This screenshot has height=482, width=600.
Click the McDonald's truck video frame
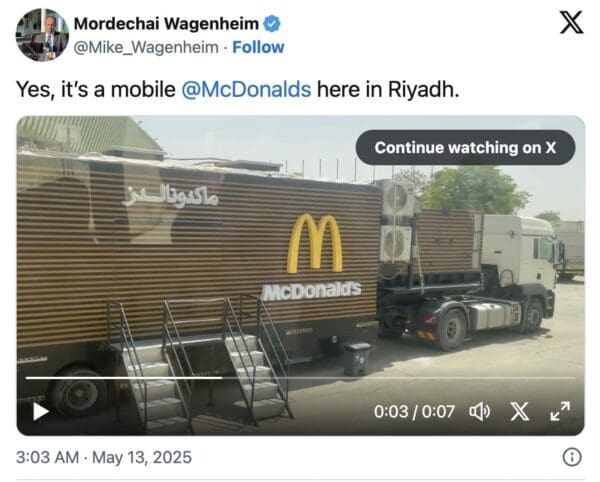click(300, 275)
